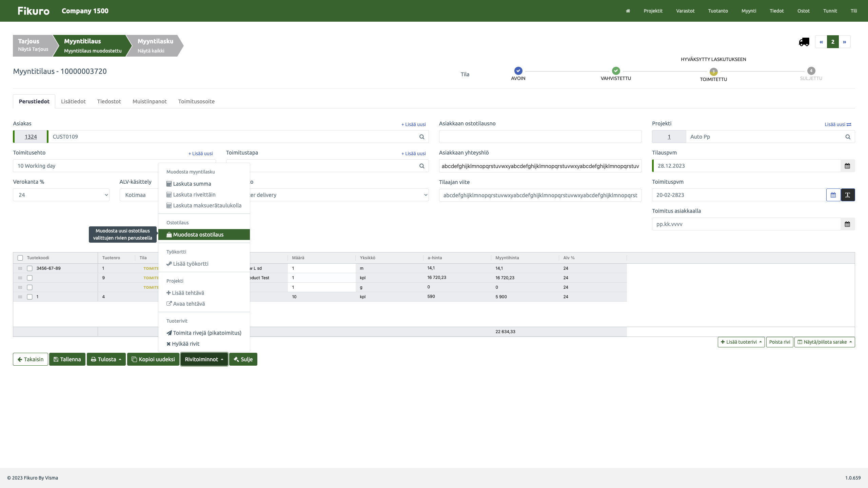Choose Lisää työkortti from menu
This screenshot has width=868, height=488.
click(x=204, y=264)
